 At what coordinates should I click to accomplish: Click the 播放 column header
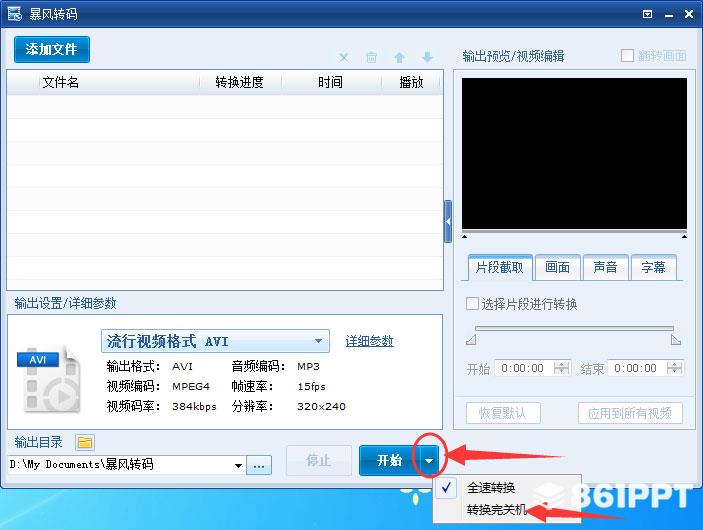411,83
